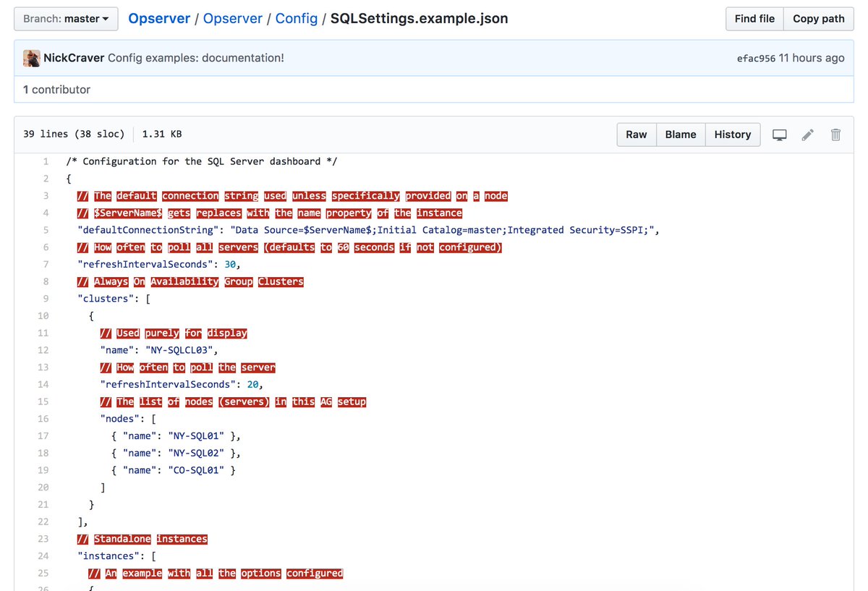
Task: Select line number 14
Action: [43, 384]
